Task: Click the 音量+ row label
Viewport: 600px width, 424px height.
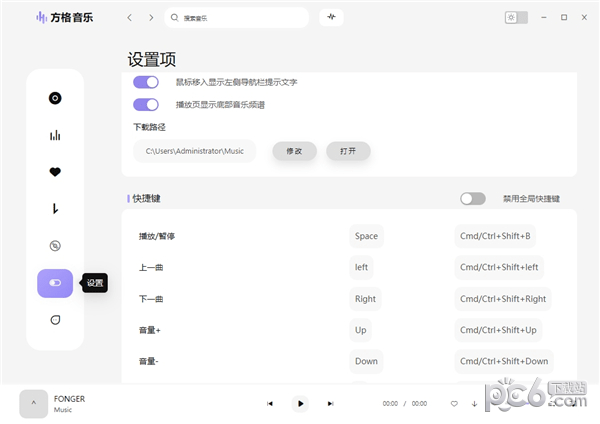Action: (x=150, y=330)
